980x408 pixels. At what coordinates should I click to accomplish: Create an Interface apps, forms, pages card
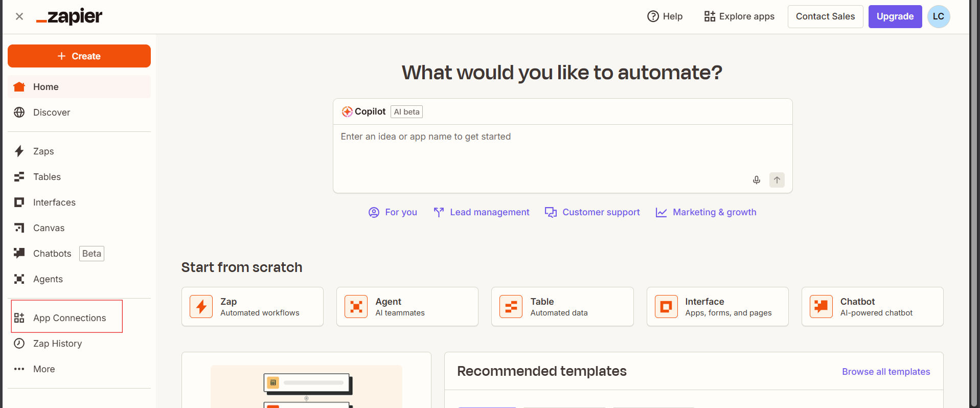pyautogui.click(x=718, y=306)
